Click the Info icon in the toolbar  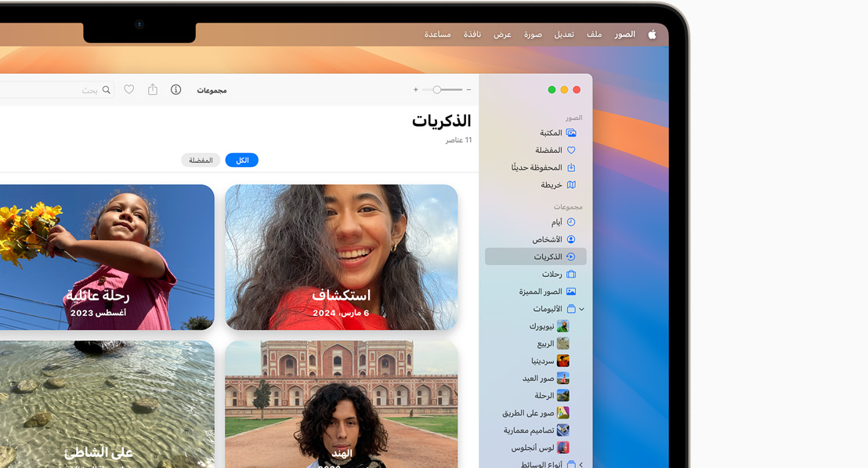click(x=176, y=90)
